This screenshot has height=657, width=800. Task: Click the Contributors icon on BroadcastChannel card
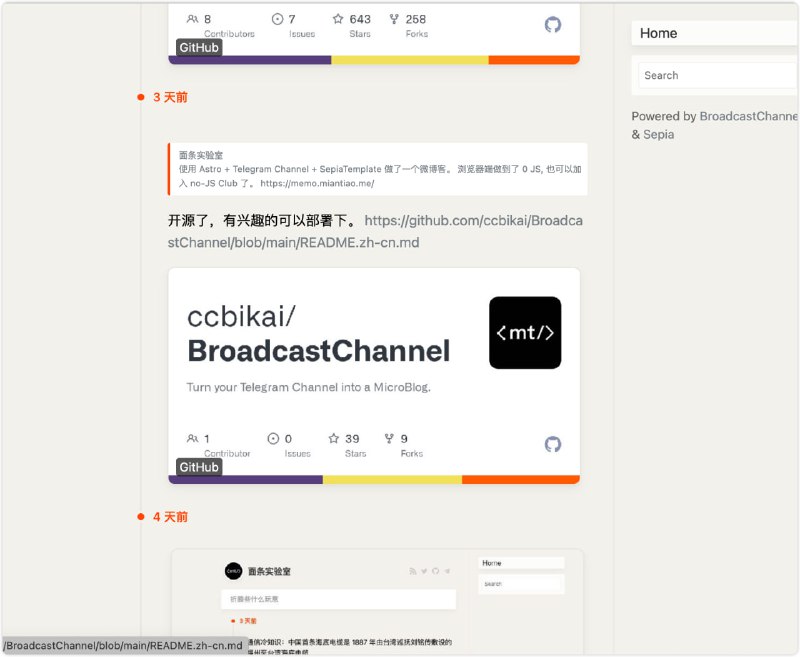coord(193,438)
